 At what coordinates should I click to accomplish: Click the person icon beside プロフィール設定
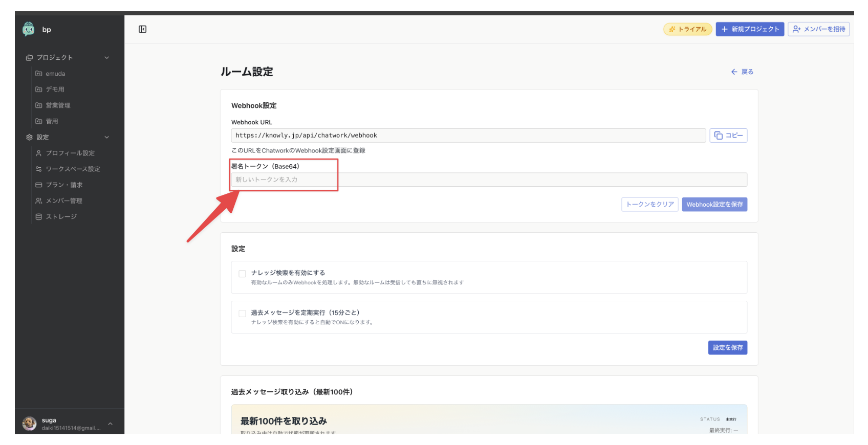[39, 153]
